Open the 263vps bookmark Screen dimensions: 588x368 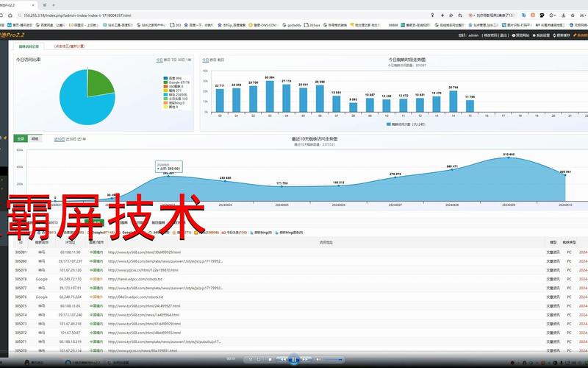point(312,25)
